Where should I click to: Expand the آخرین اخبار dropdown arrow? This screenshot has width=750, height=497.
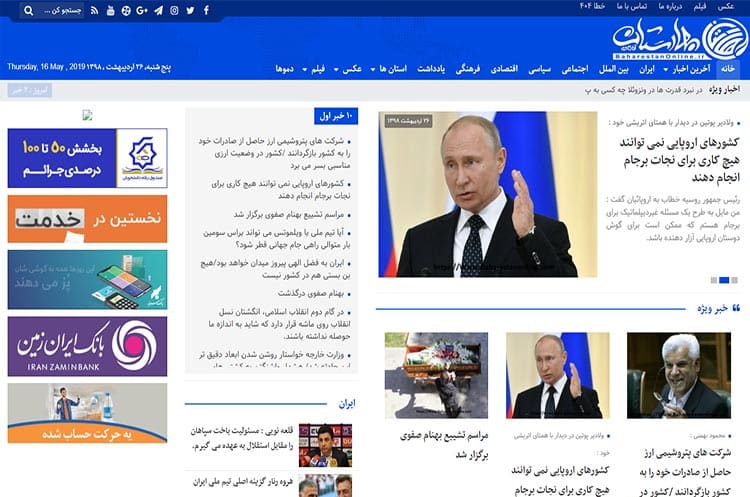(x=665, y=70)
